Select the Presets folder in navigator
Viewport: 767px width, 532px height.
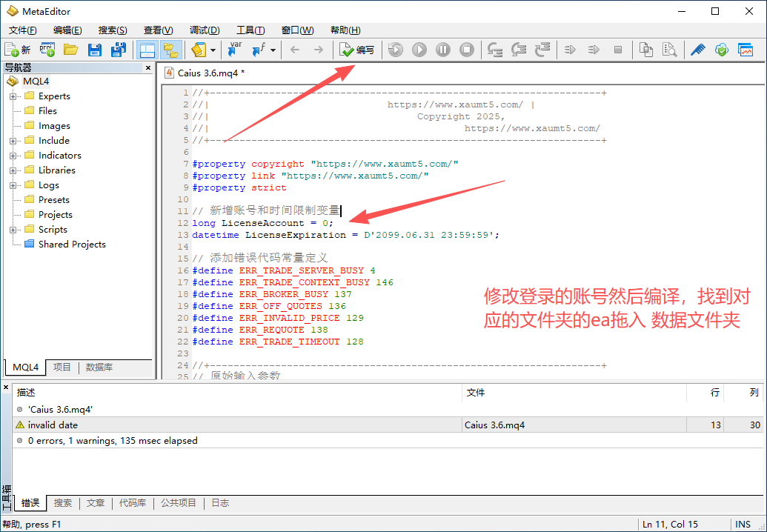(54, 200)
